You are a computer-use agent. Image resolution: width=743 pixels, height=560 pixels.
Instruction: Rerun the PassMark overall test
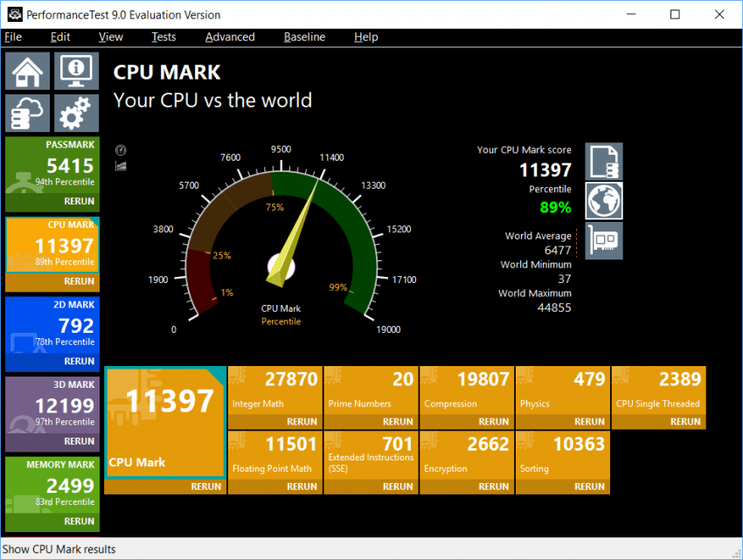52,201
